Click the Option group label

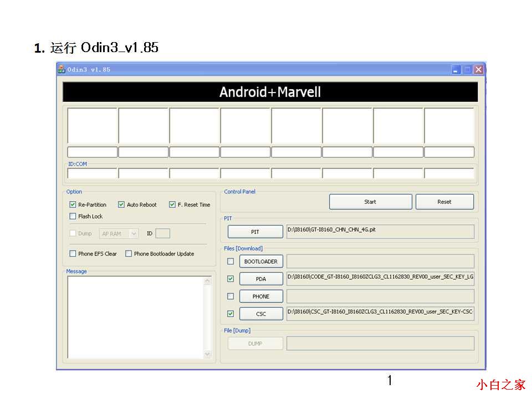pos(74,192)
